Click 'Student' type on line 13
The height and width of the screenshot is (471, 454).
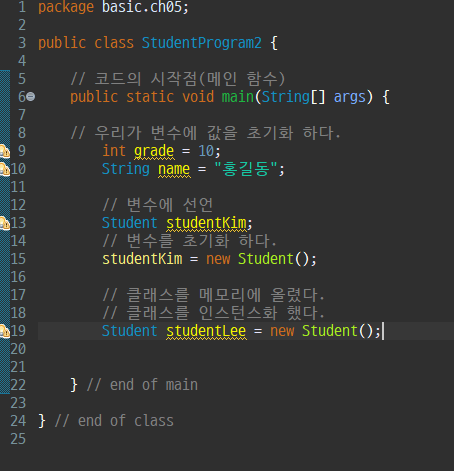point(130,223)
